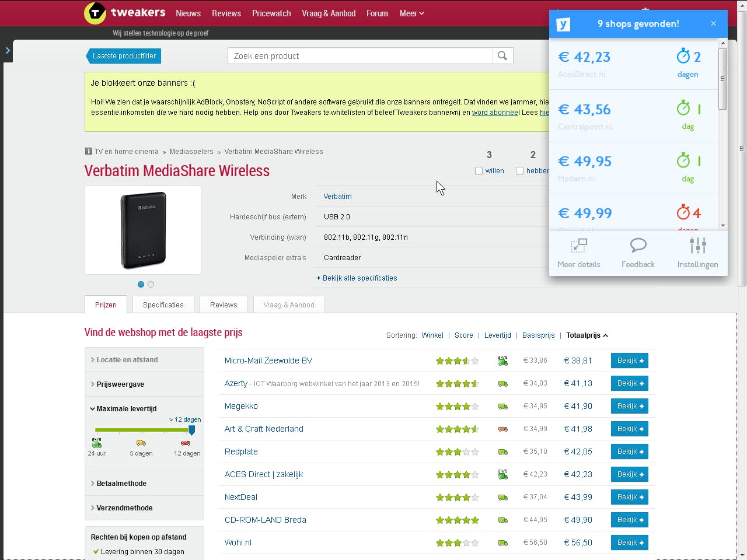Click the NextDeal star rating

click(458, 498)
